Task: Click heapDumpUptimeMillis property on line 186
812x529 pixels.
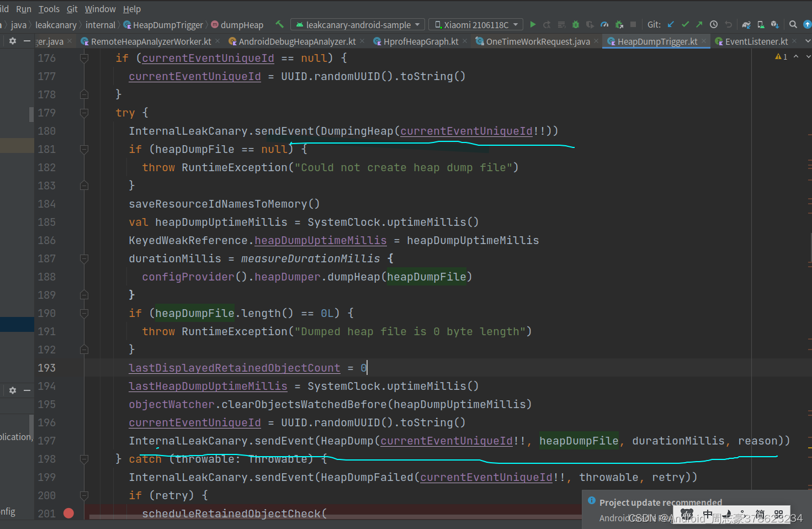Action: 320,240
